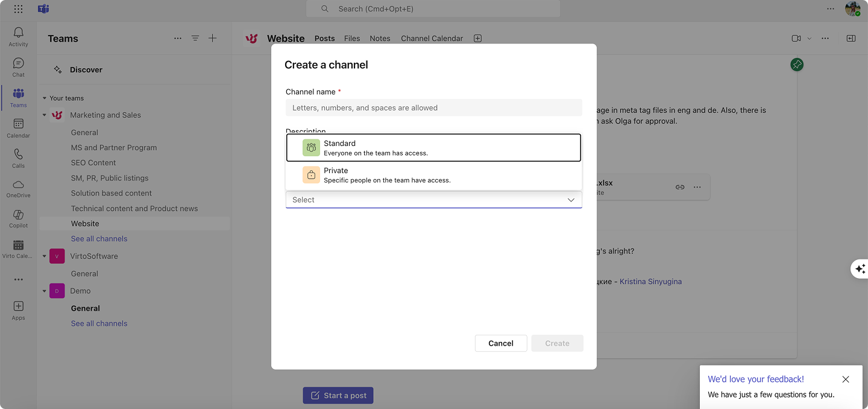The width and height of the screenshot is (868, 409).
Task: Click the Microsoft Teams logo icon
Action: pos(43,9)
